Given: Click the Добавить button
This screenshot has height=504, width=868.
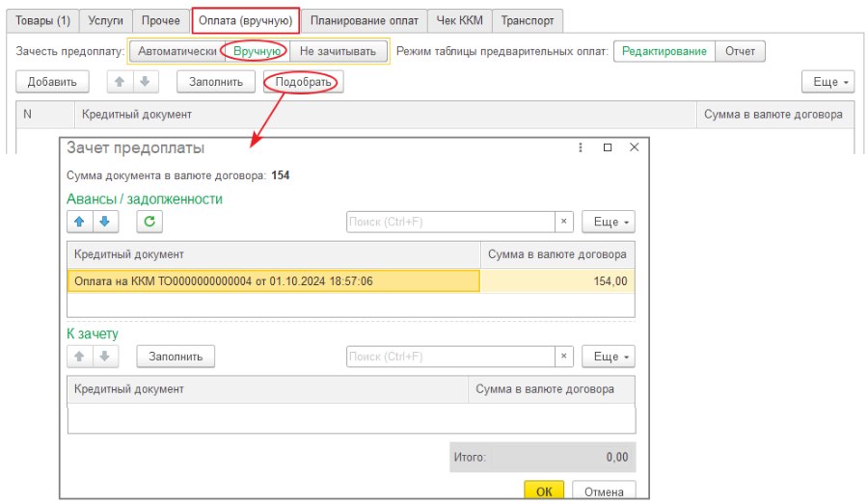Looking at the screenshot, I should [x=52, y=82].
